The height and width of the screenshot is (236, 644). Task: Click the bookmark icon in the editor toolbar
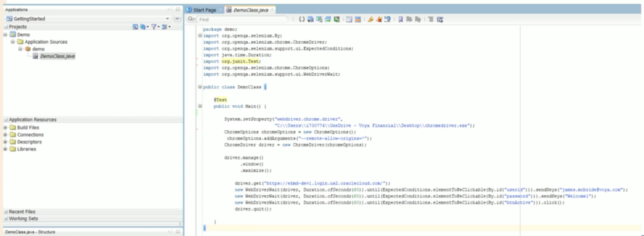400,19
